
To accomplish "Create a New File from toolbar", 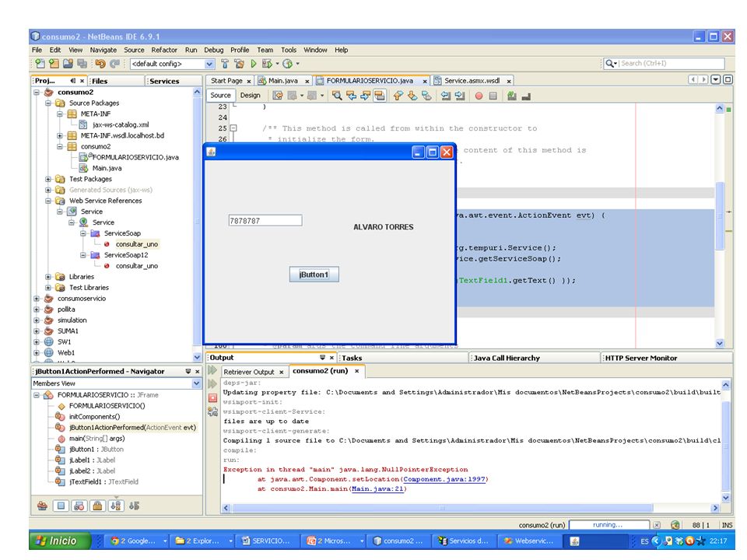I will click(40, 63).
